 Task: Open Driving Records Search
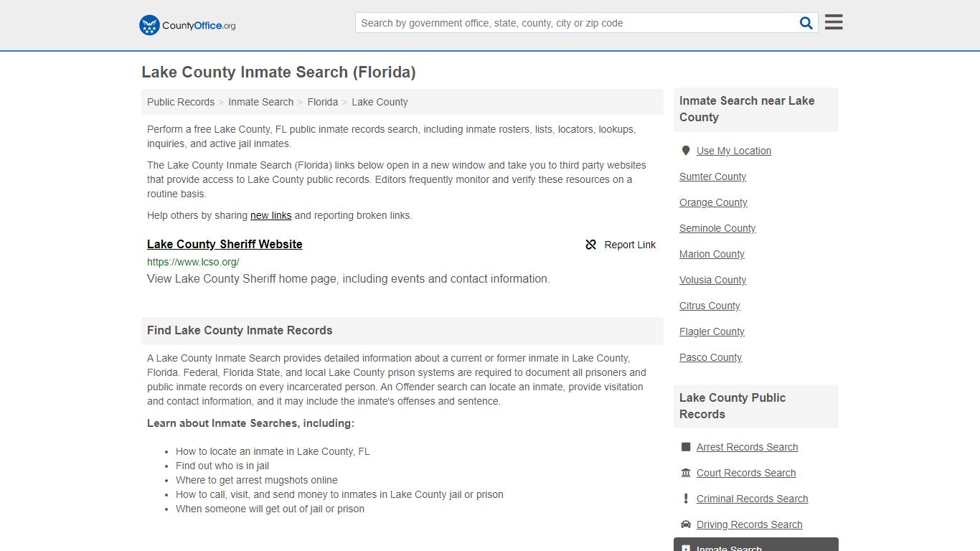(749, 524)
